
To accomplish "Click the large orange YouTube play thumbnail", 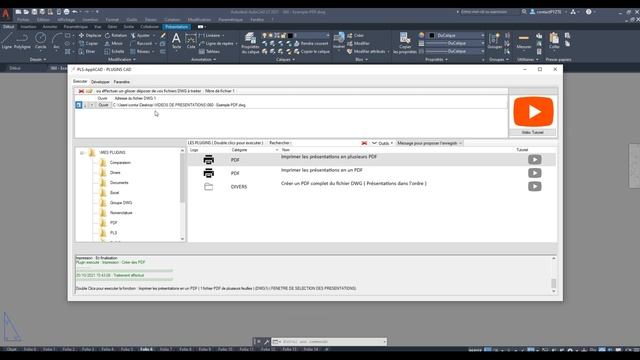I will [x=533, y=111].
